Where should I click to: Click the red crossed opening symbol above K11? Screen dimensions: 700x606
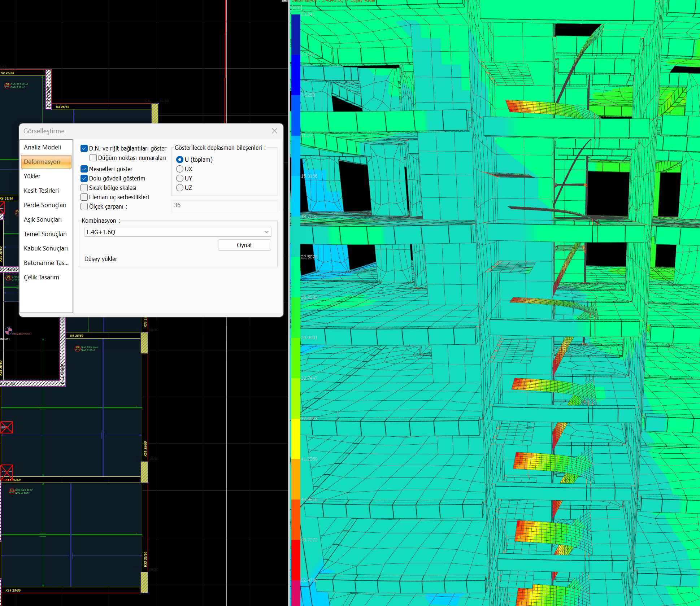point(7,473)
